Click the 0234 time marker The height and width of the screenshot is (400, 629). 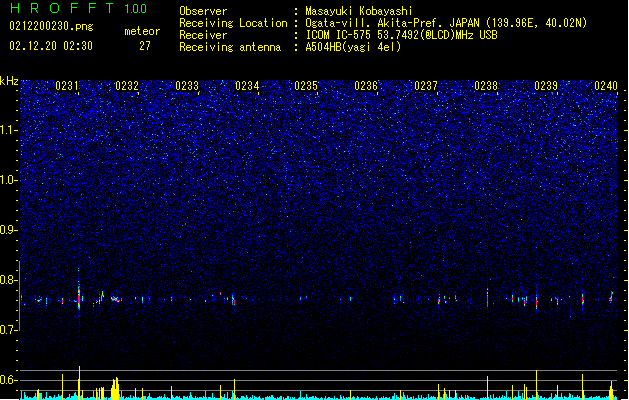tap(247, 86)
